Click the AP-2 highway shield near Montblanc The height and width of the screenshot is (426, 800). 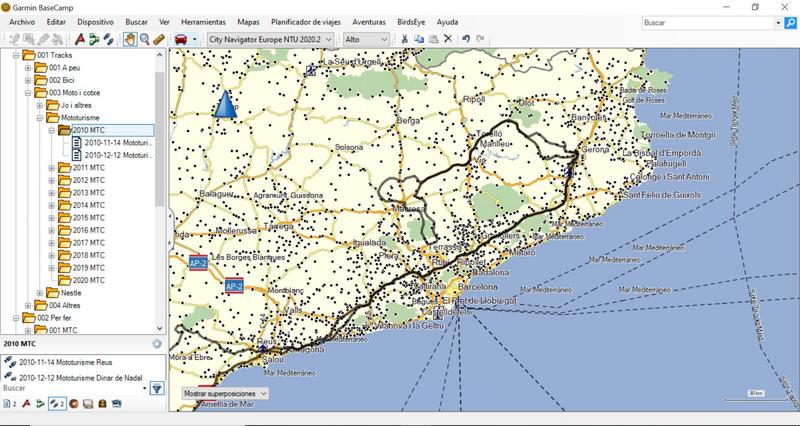click(234, 286)
